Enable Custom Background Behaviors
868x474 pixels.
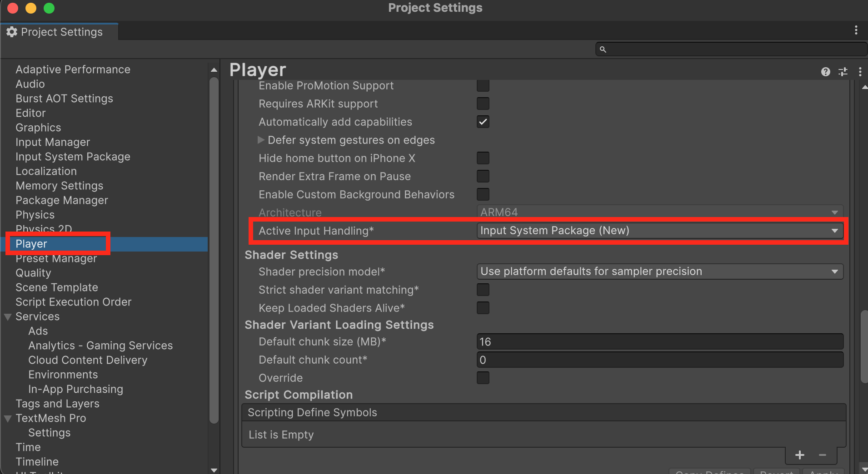pyautogui.click(x=483, y=194)
